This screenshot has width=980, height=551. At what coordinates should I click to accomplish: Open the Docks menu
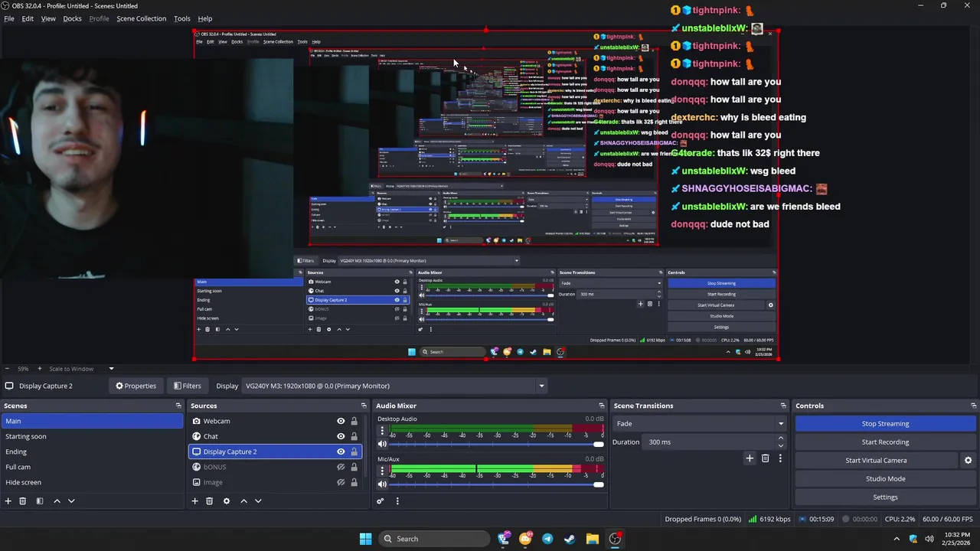pos(72,18)
